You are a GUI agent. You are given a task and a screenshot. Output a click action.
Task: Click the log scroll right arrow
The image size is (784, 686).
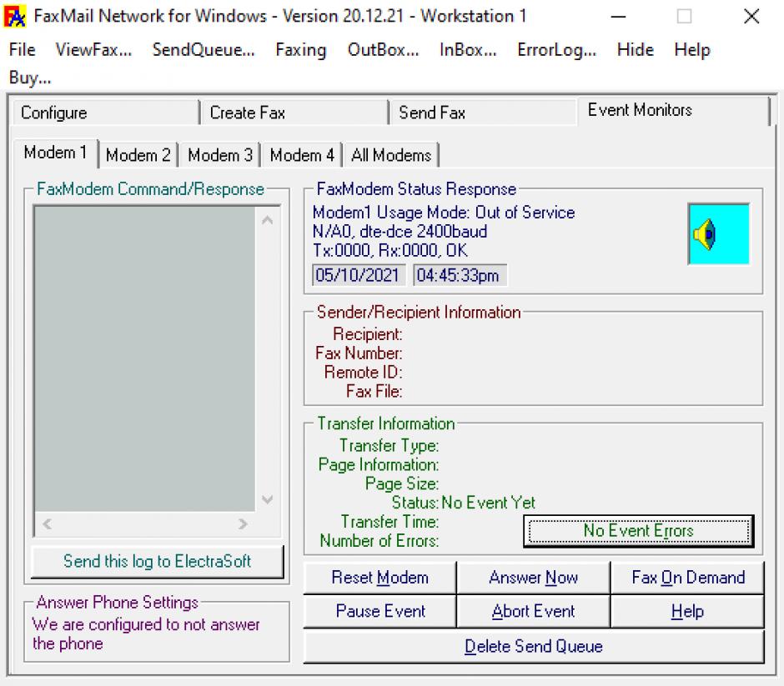pos(243,524)
